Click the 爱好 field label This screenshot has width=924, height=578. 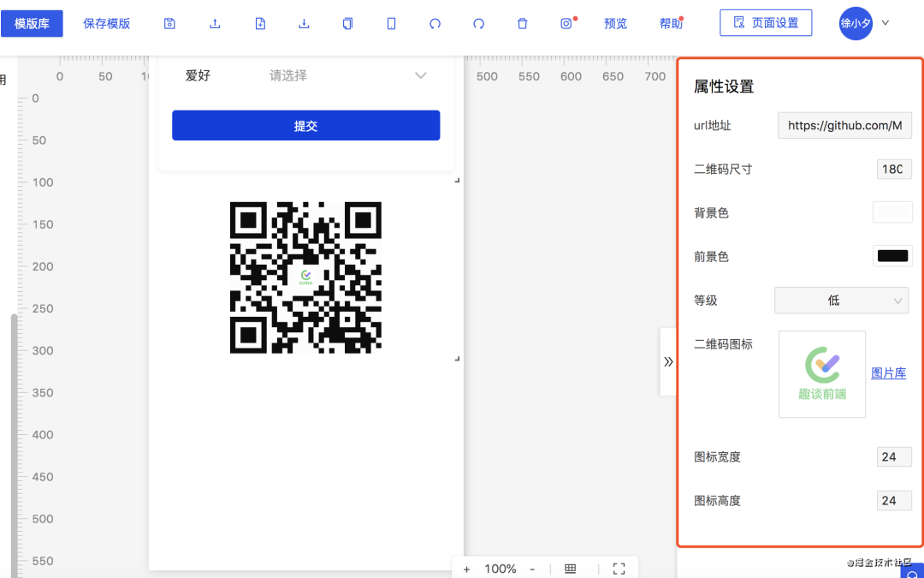pyautogui.click(x=198, y=75)
